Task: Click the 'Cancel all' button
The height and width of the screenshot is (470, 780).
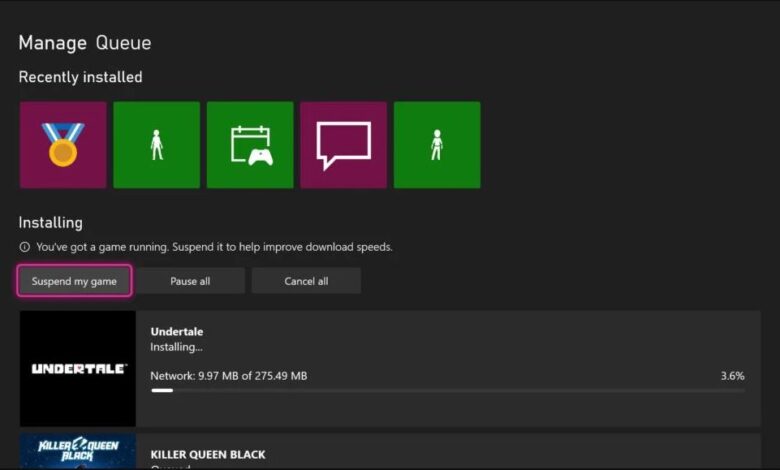Action: pos(306,281)
